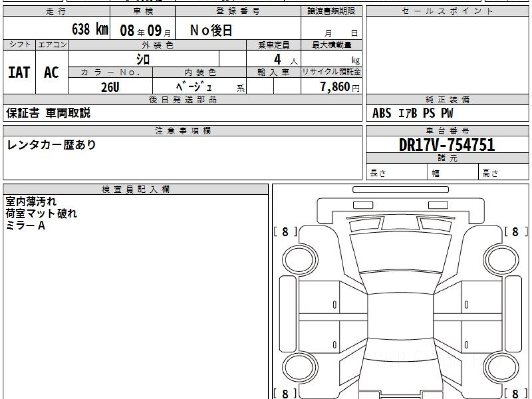This screenshot has height=399, width=532.
Task: Click the 長さ length label
Action: (x=378, y=174)
